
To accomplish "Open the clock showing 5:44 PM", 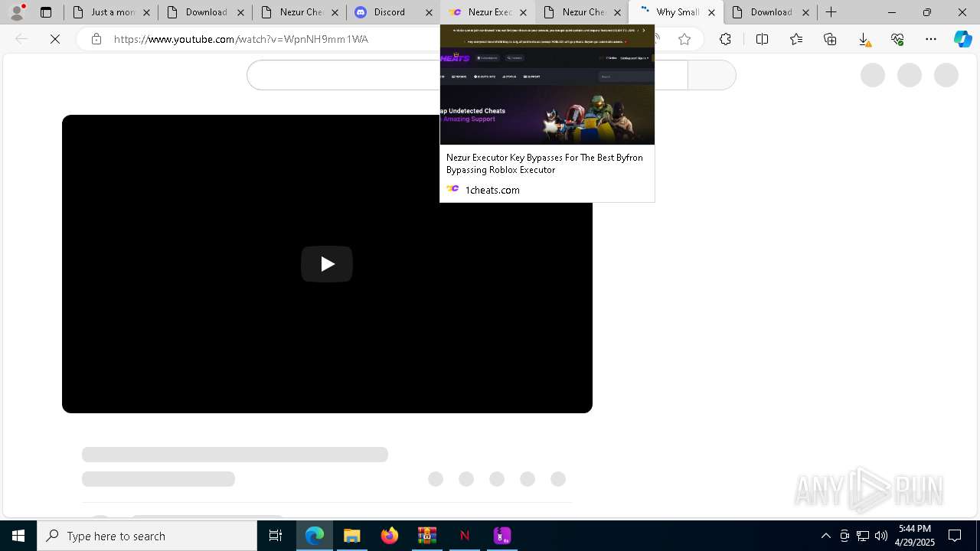I will pos(915,536).
